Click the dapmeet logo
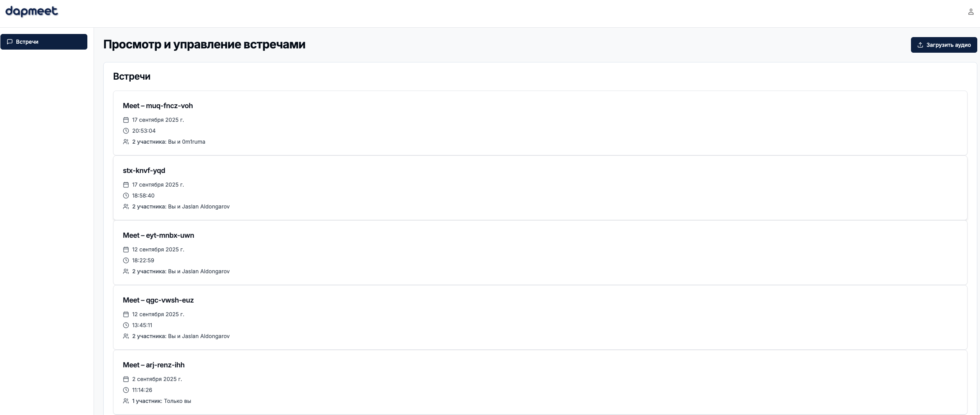 point(31,11)
